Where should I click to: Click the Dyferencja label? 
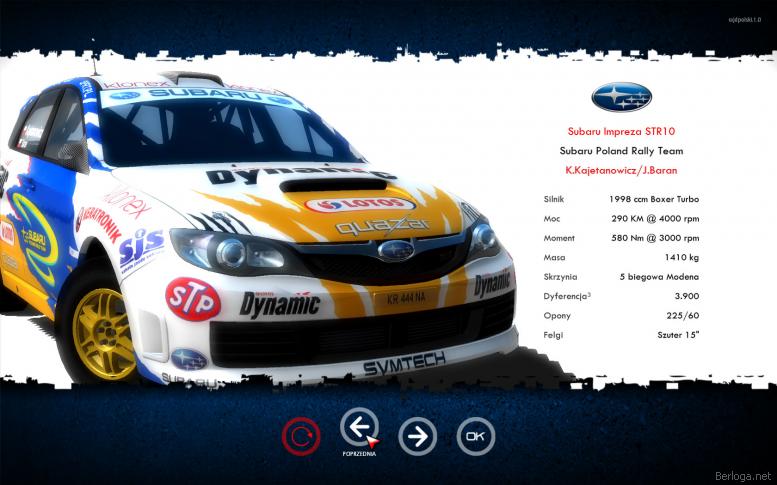point(567,296)
